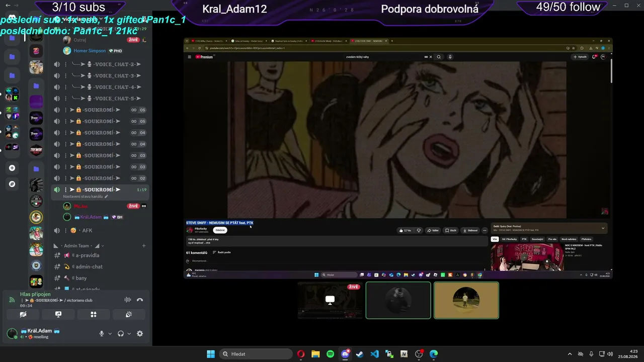Click the Add a Server plus icon
The width and height of the screenshot is (644, 362).
click(x=12, y=168)
